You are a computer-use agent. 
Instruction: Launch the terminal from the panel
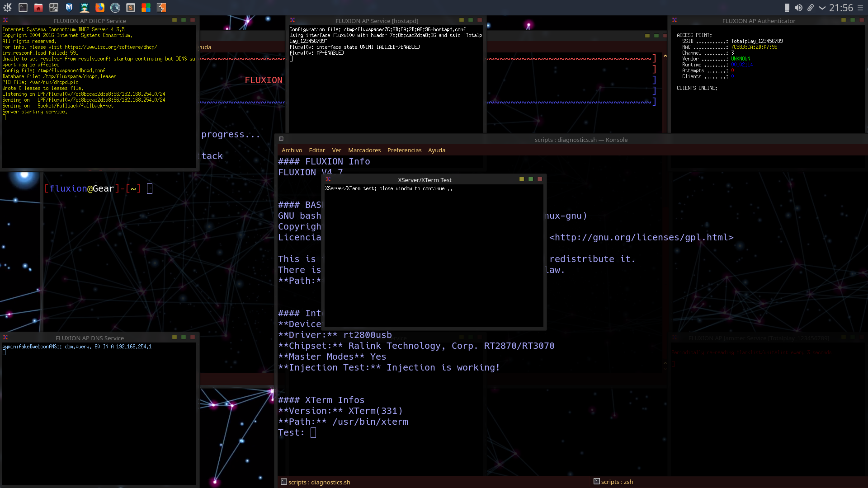(23, 7)
